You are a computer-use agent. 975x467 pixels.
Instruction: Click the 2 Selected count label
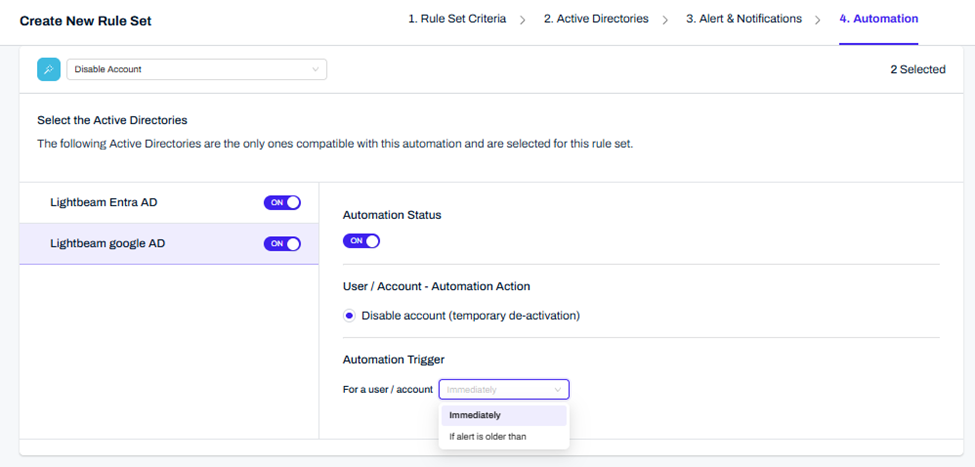(917, 70)
